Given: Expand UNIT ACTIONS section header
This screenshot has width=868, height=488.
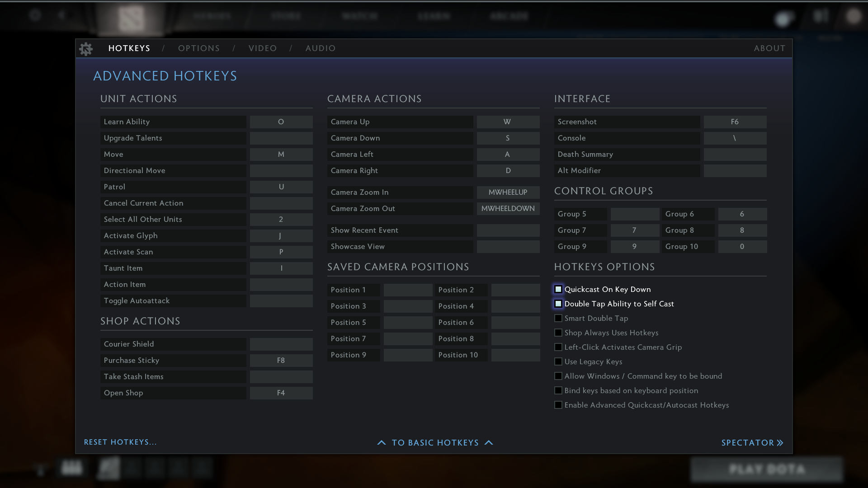Looking at the screenshot, I should coord(138,99).
